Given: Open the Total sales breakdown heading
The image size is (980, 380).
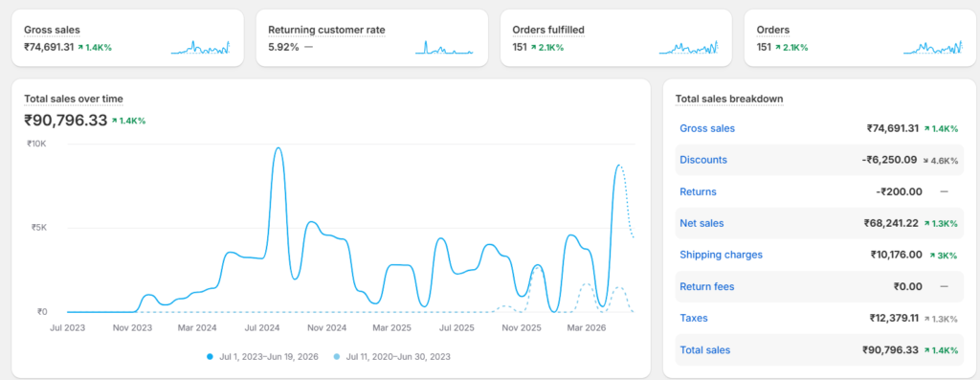Looking at the screenshot, I should 729,99.
